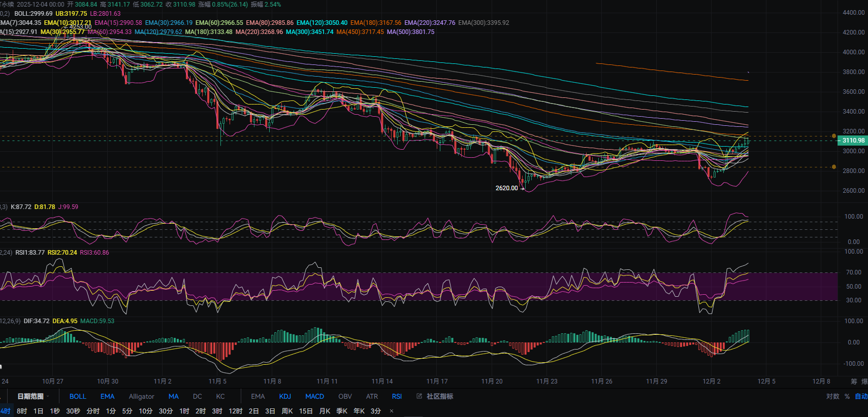868x417 pixels.
Task: Switch price axis to 对数 log scale
Action: pyautogui.click(x=832, y=396)
